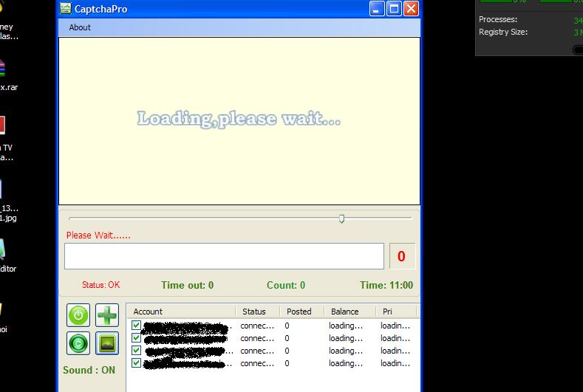Screen dimensions: 583x392
Task: Toggle the fourth account's checkbox
Action: click(136, 363)
